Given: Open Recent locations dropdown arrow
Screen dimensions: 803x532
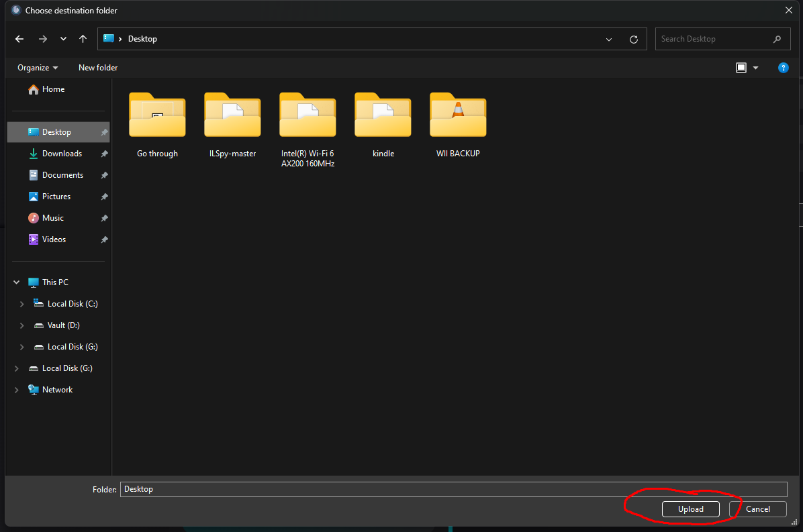Looking at the screenshot, I should tap(63, 40).
